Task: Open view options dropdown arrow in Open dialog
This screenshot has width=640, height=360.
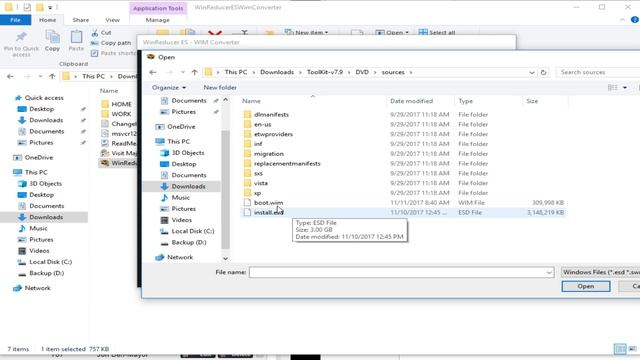Action: 624,87
